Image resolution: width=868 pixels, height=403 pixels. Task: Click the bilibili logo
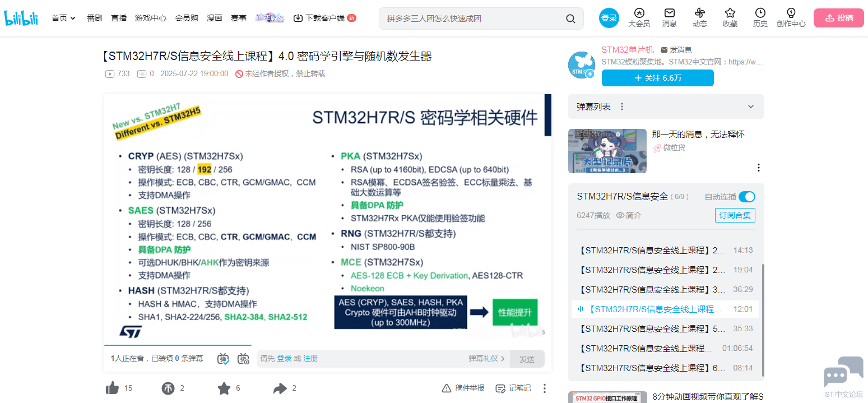pos(21,18)
